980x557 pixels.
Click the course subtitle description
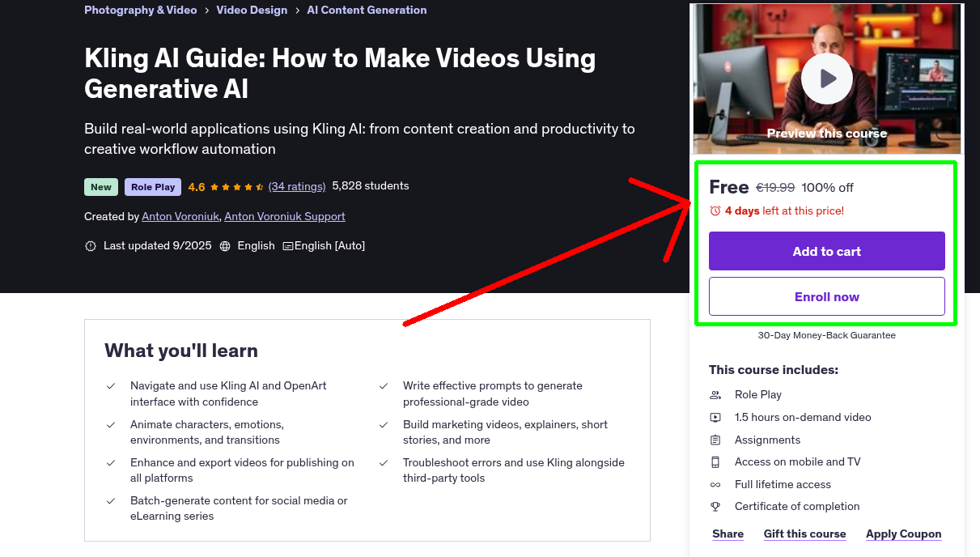pos(359,138)
